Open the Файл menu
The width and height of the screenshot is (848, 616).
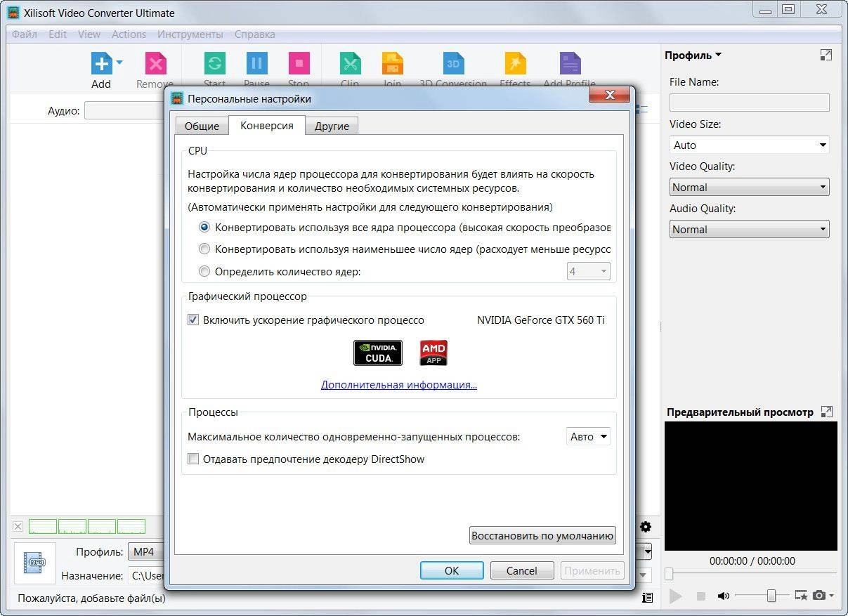pyautogui.click(x=25, y=34)
